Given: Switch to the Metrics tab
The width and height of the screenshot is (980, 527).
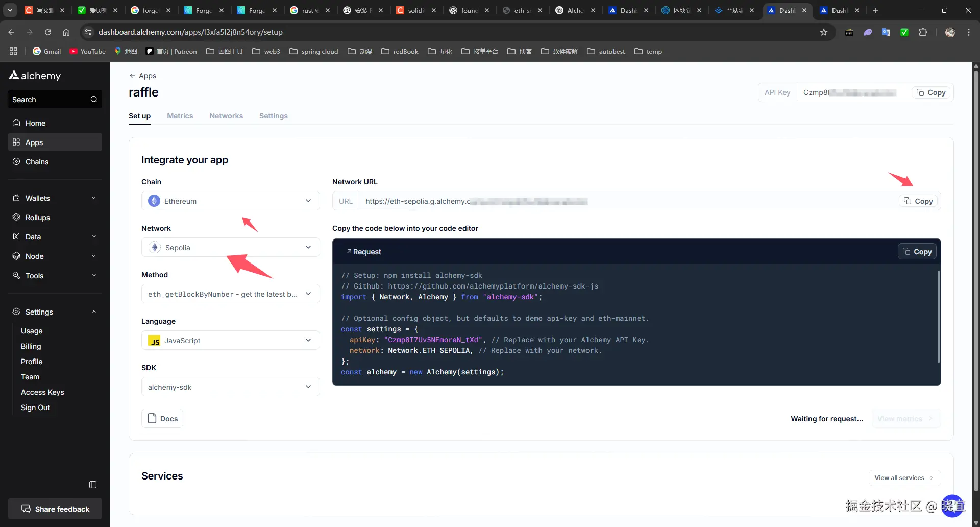Looking at the screenshot, I should (x=180, y=116).
